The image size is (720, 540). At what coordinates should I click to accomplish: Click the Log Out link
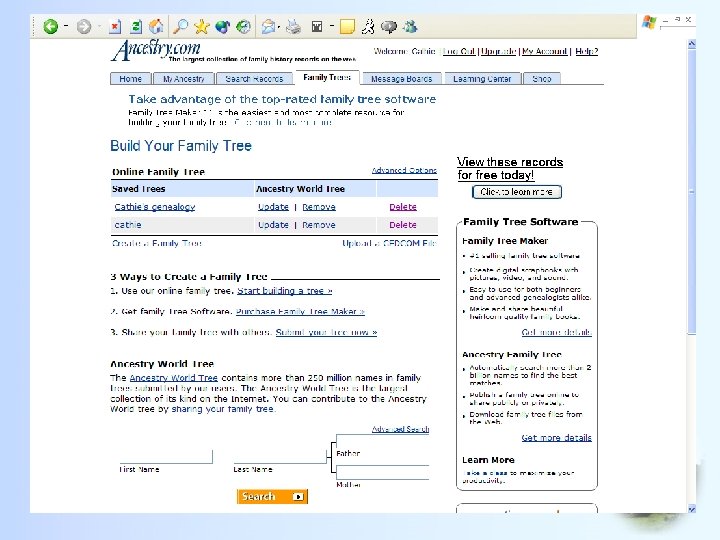459,51
